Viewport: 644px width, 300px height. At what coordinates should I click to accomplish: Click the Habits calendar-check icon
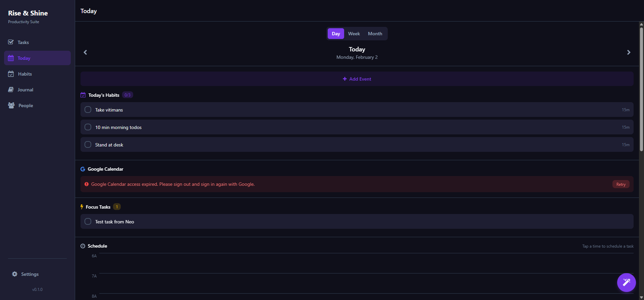tap(11, 74)
